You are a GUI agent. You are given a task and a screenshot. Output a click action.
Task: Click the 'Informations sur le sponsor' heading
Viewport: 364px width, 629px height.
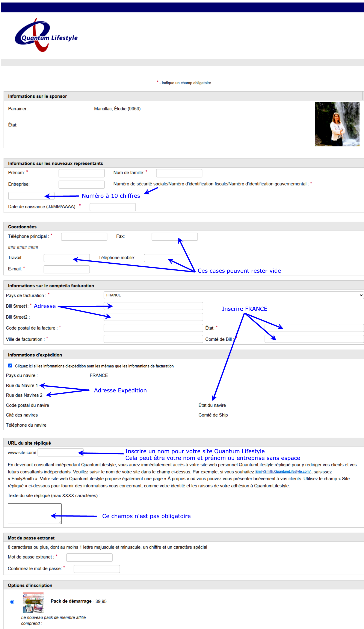(x=37, y=96)
